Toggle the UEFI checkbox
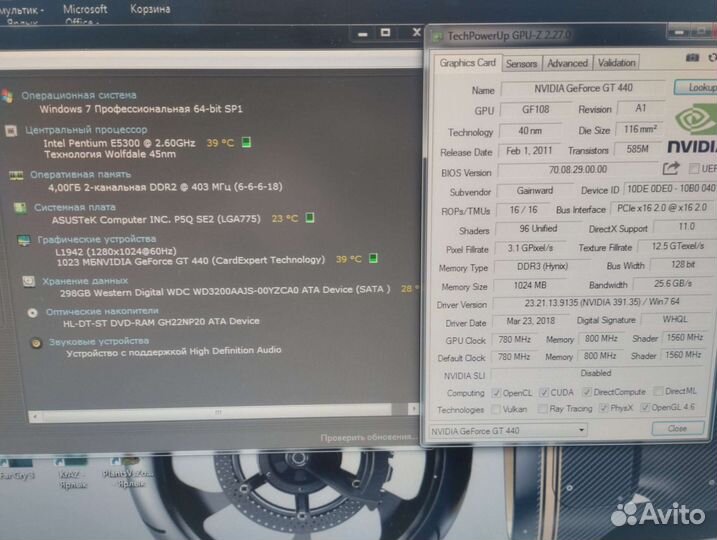 694,169
